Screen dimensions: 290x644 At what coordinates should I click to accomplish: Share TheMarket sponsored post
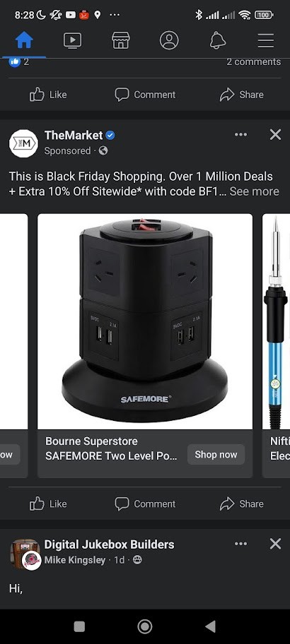(241, 504)
